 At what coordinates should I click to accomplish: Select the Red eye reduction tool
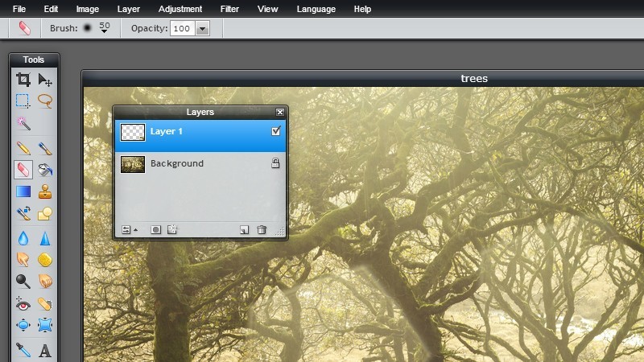pyautogui.click(x=23, y=304)
